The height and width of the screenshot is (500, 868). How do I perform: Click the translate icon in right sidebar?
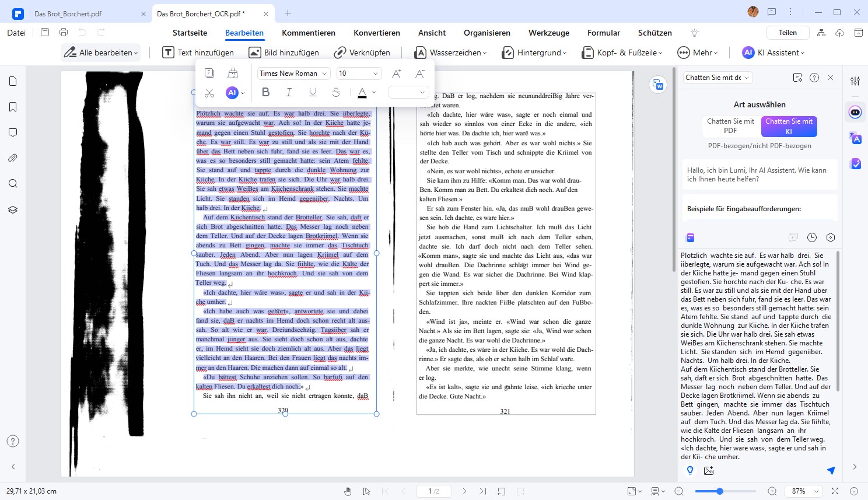855,138
